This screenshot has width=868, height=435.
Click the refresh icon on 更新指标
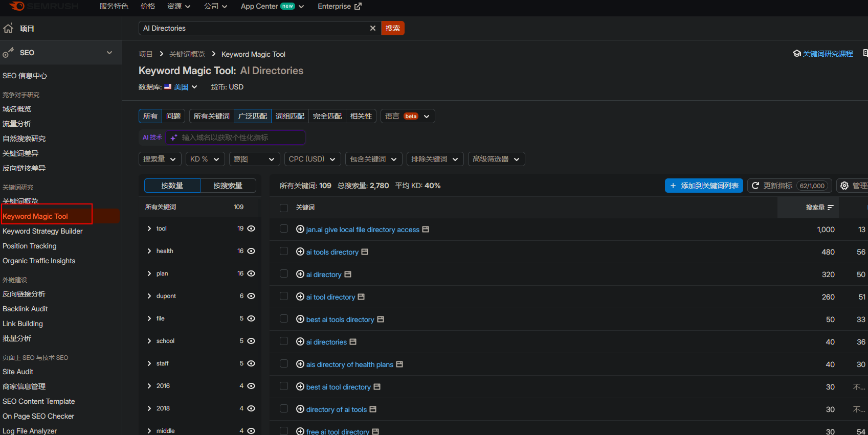tap(755, 186)
